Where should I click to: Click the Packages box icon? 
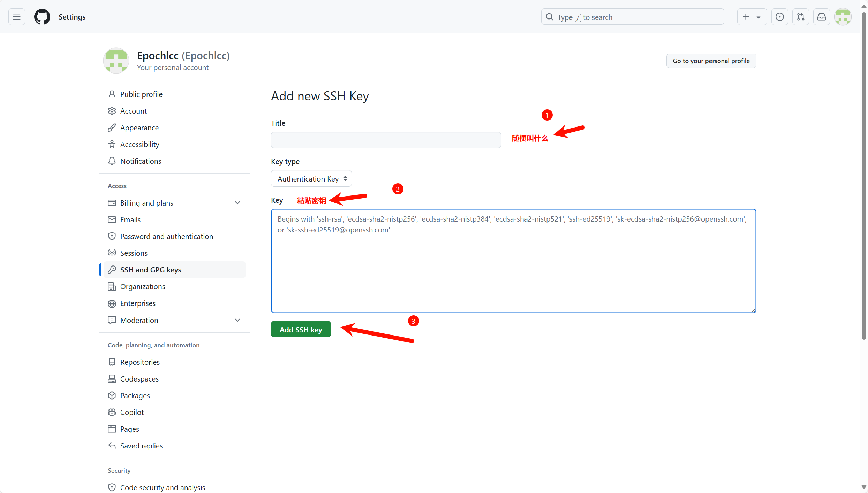112,395
